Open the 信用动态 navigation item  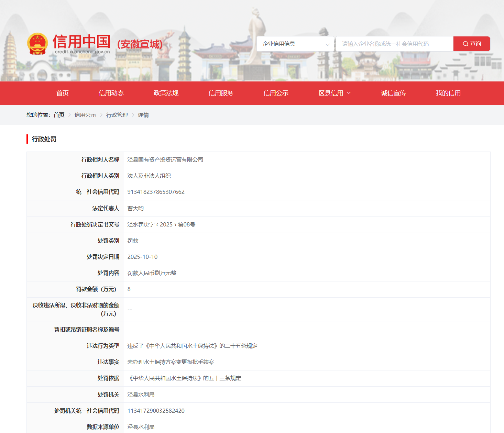point(111,93)
